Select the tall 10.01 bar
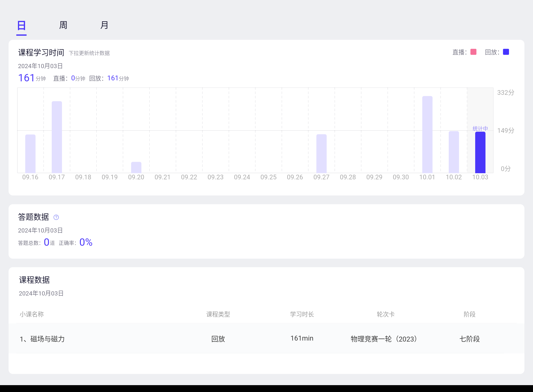The height and width of the screenshot is (392, 533). click(427, 135)
